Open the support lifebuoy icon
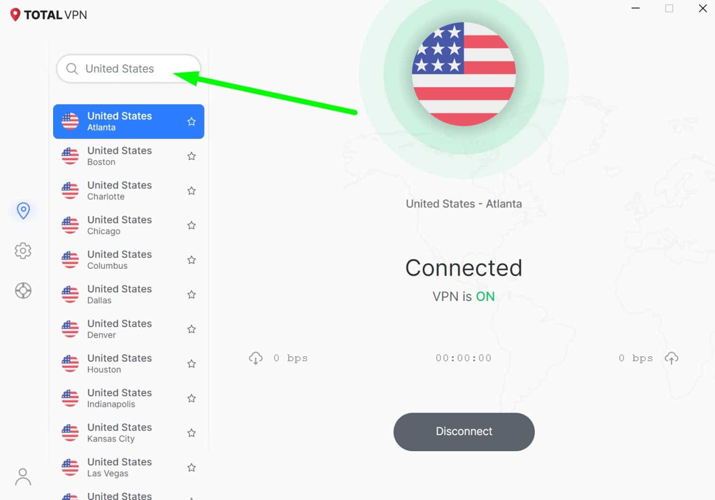The height and width of the screenshot is (500, 715). (23, 290)
